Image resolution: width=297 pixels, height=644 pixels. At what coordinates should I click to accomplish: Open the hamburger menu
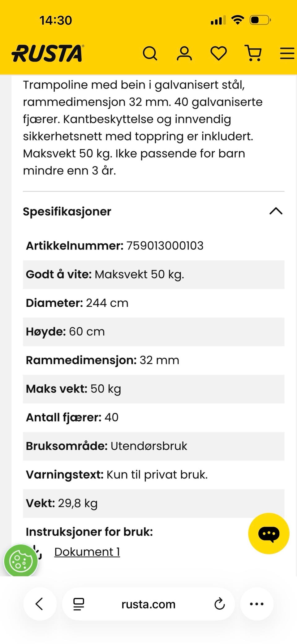(287, 53)
